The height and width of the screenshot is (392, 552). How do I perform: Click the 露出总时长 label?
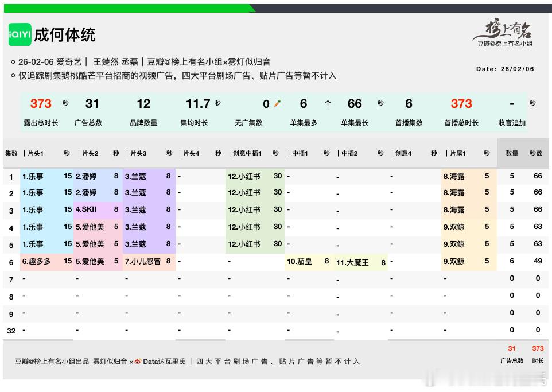point(41,123)
